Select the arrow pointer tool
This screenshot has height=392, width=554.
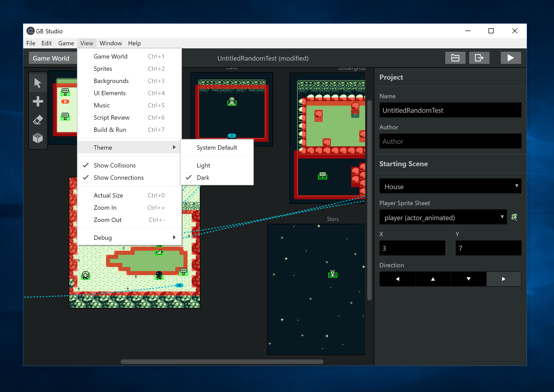tap(38, 83)
